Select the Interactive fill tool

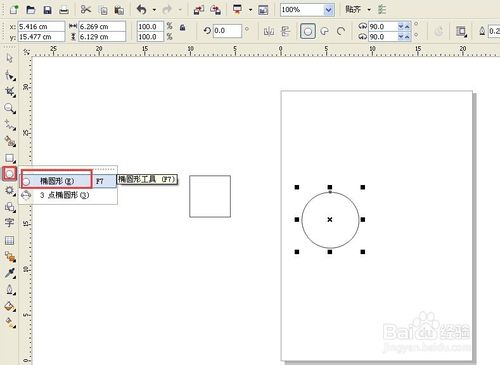10,322
